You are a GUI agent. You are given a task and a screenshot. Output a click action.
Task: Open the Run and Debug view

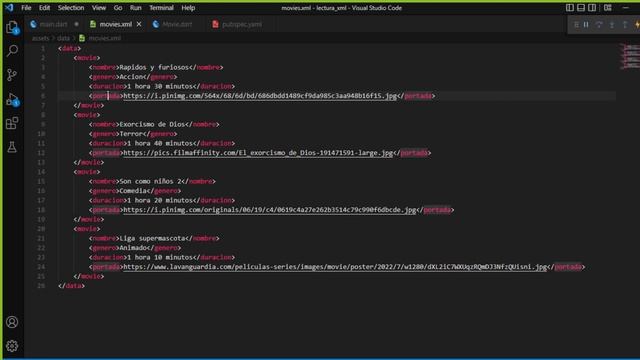pos(12,100)
